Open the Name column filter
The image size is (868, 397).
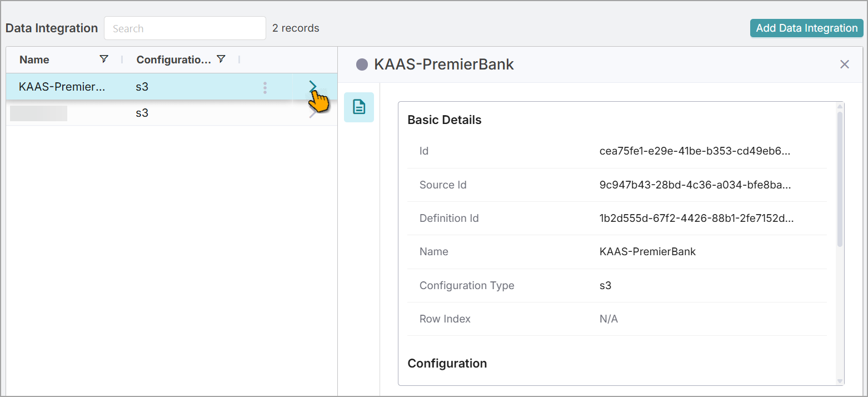103,59
